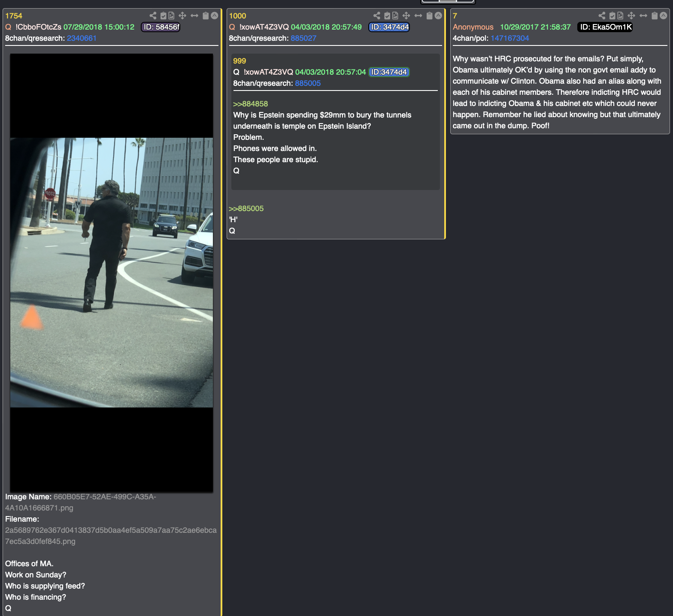Click the line 'Who is financing?'
Viewport: 673px width, 616px height.
click(36, 597)
